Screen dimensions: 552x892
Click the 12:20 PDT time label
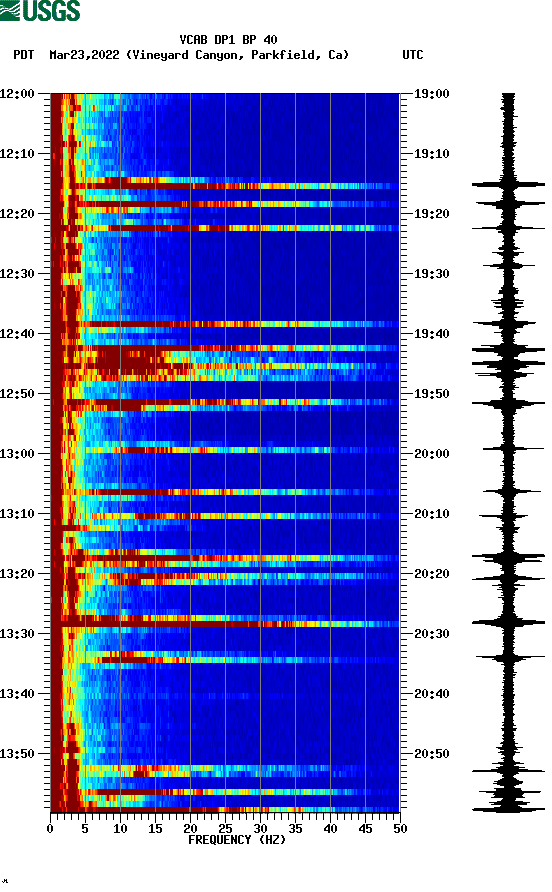[x=17, y=213]
